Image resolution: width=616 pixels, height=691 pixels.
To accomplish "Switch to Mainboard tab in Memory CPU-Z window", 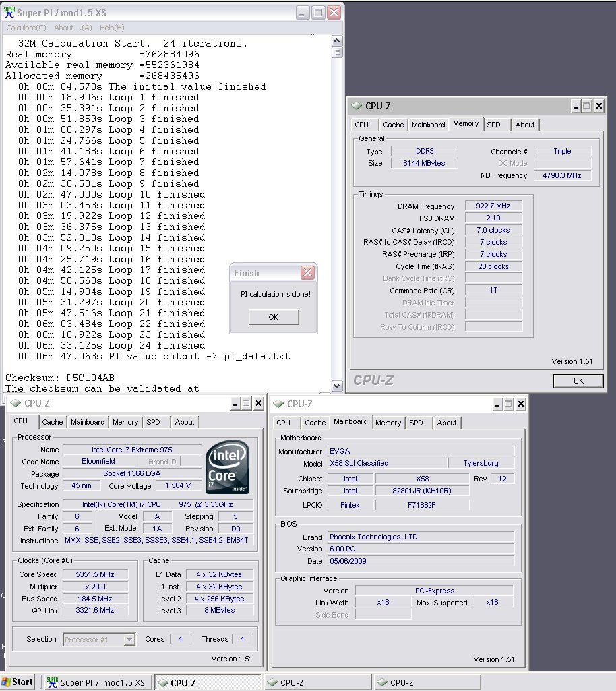I will click(x=428, y=125).
